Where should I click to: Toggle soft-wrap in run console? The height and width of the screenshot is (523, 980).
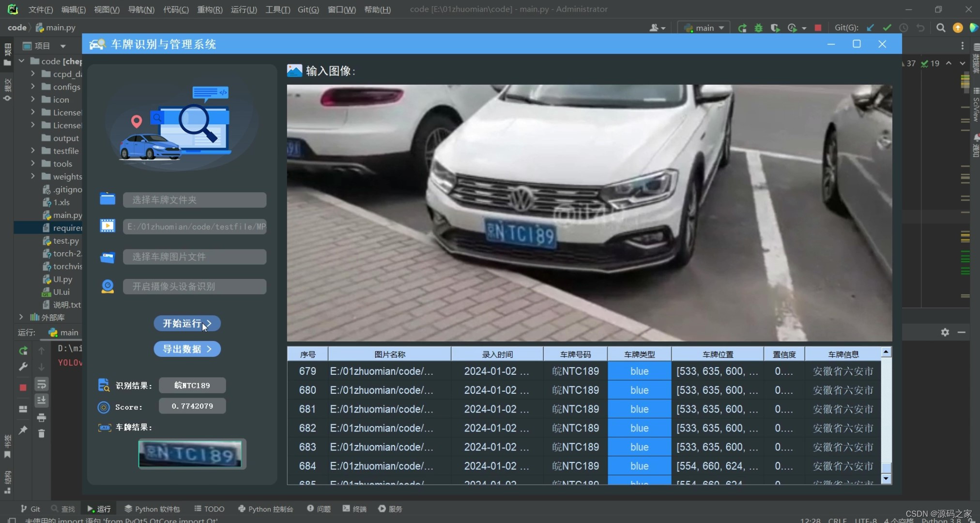click(42, 385)
